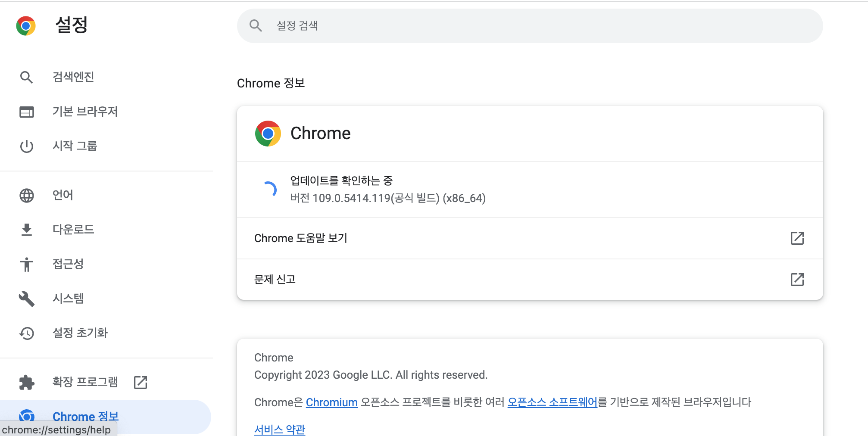Open 시작 그룹 settings section
The image size is (868, 436).
pyautogui.click(x=75, y=146)
